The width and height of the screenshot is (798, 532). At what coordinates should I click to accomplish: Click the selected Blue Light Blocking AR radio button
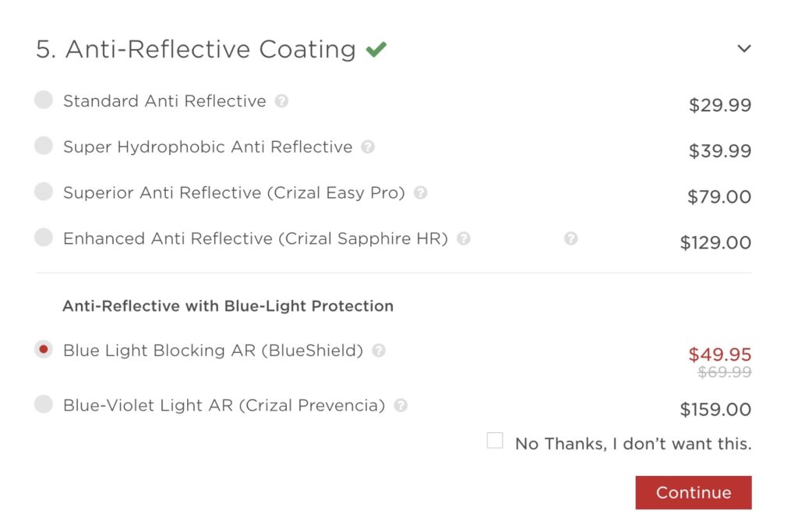44,351
